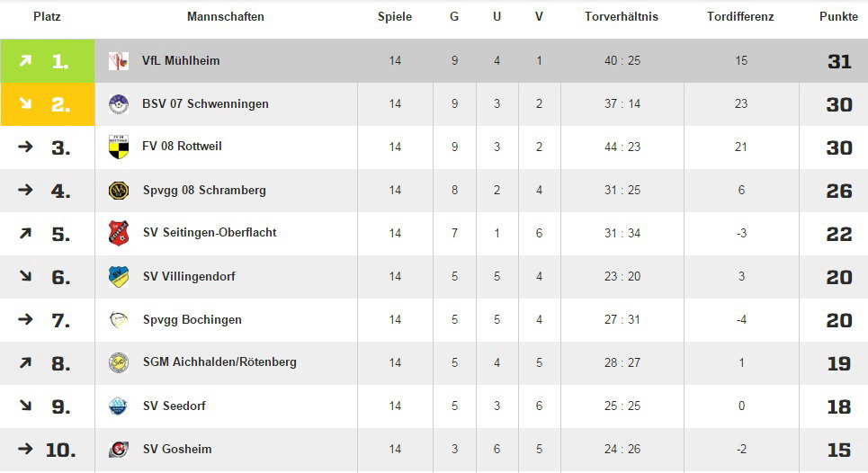Sort by the Tordifferenz column header

click(740, 16)
